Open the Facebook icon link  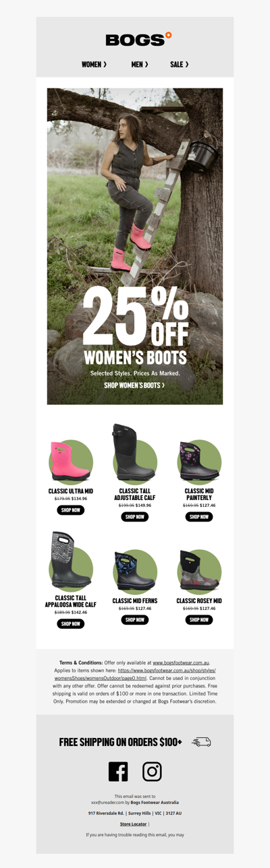tap(118, 772)
